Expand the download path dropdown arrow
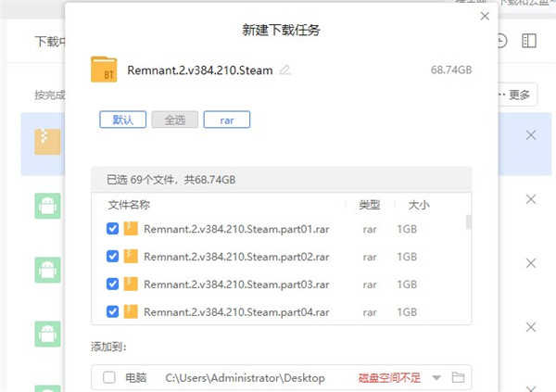The height and width of the screenshot is (392, 556). 436,377
